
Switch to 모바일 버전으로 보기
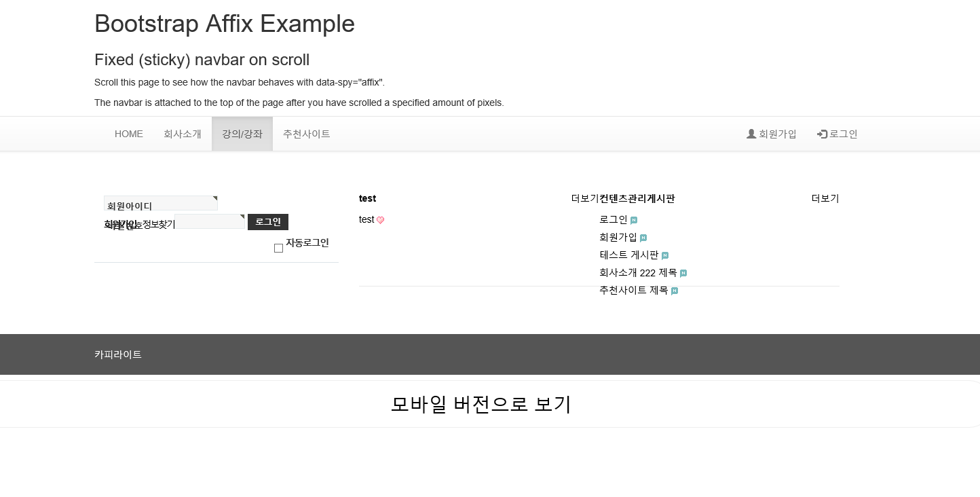point(481,404)
